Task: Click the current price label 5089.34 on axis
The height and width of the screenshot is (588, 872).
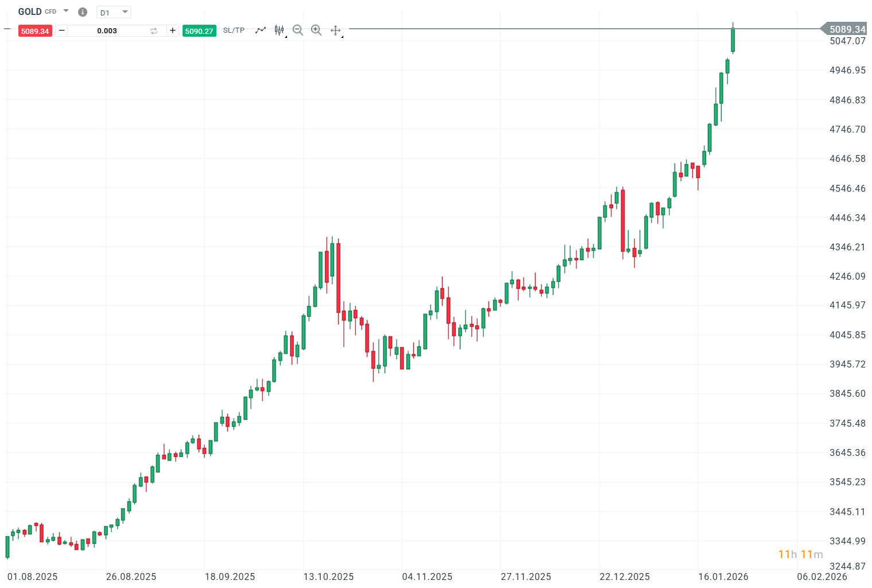Action: tap(847, 29)
